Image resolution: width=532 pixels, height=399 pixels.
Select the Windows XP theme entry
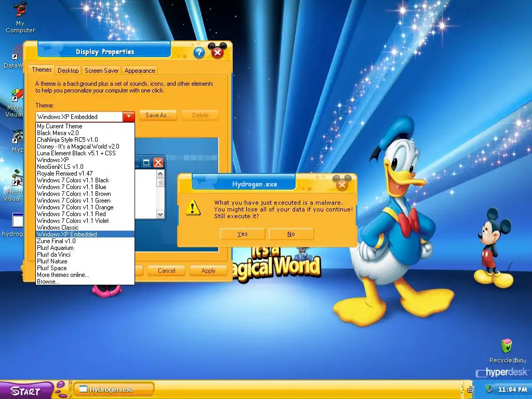85,160
